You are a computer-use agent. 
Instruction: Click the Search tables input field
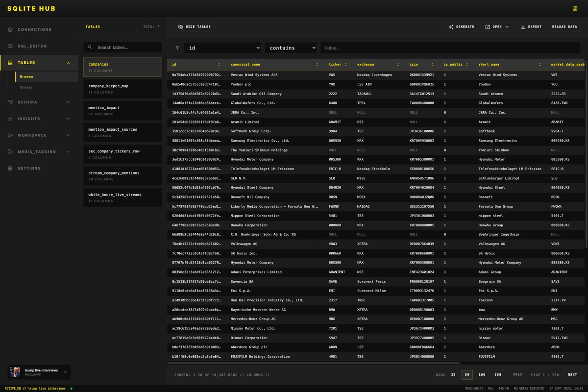(x=122, y=48)
